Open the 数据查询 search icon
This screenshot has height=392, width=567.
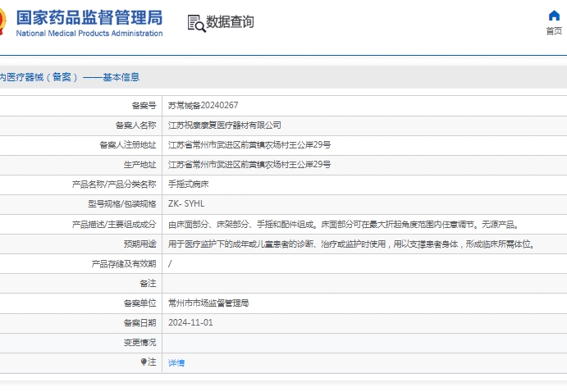coord(196,23)
